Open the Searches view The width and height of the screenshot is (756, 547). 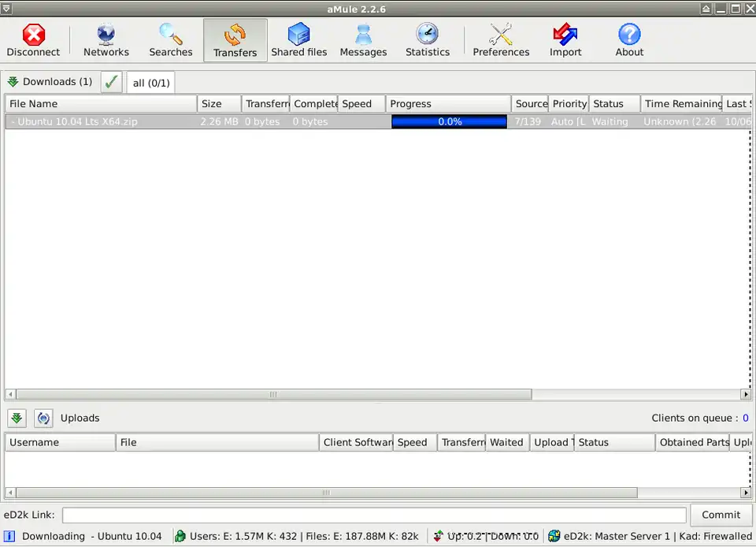coord(171,40)
